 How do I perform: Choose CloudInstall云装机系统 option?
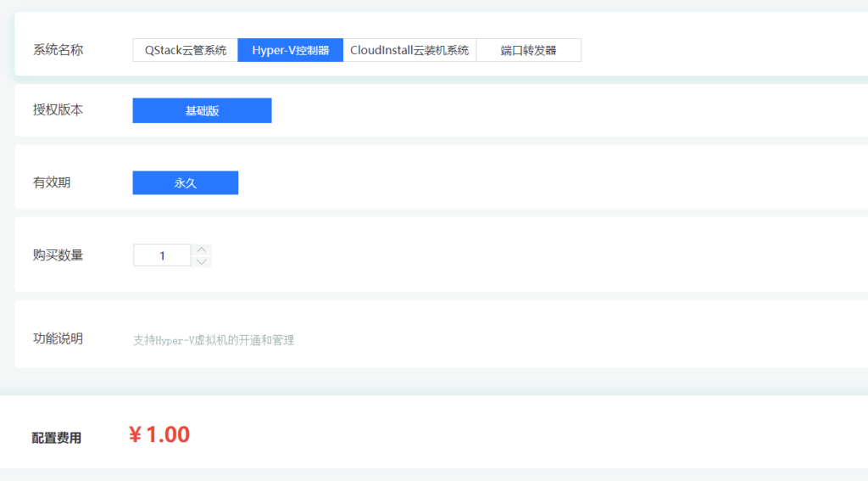[409, 50]
